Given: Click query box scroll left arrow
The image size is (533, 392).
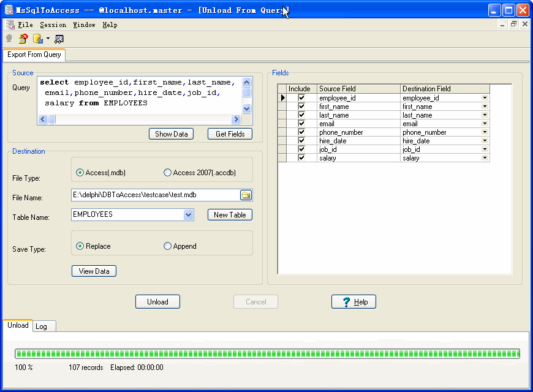Looking at the screenshot, I should pos(42,119).
